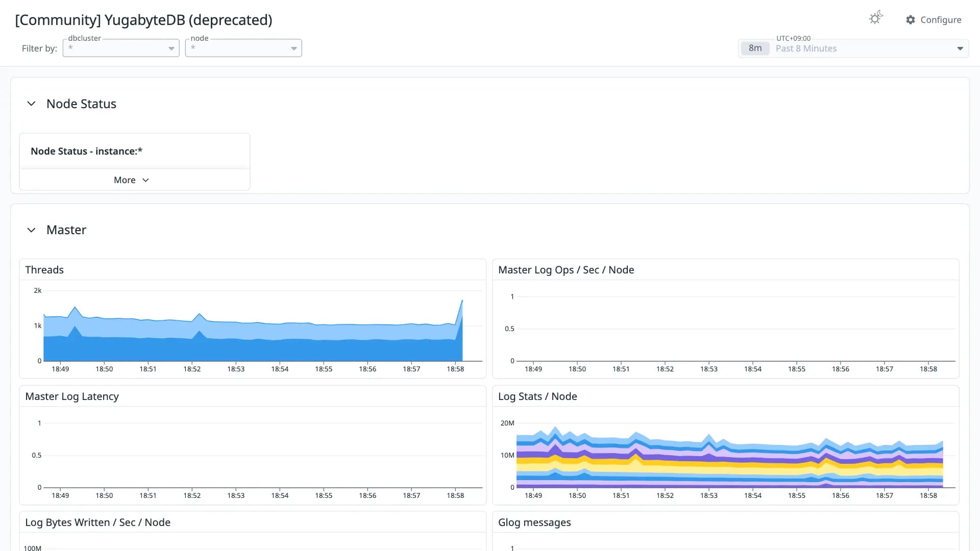
Task: Click the 18:52 tick in Master Log Latency graph
Action: 192,495
